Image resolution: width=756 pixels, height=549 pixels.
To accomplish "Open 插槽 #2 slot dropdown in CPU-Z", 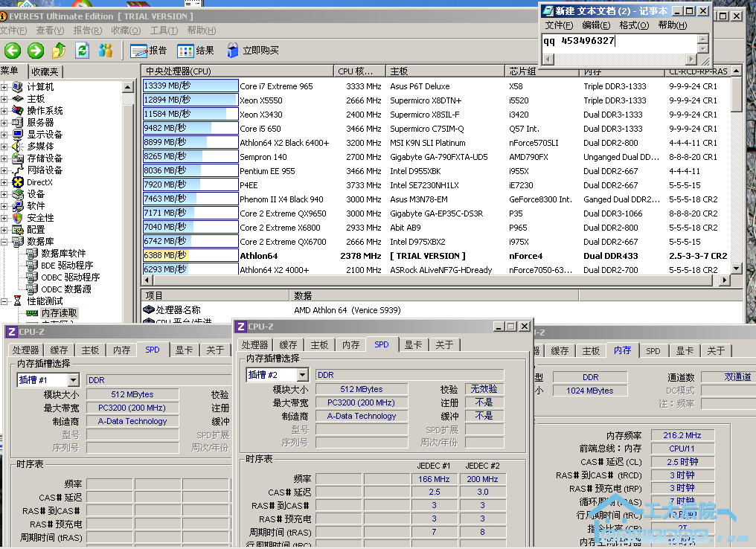I will 302,375.
